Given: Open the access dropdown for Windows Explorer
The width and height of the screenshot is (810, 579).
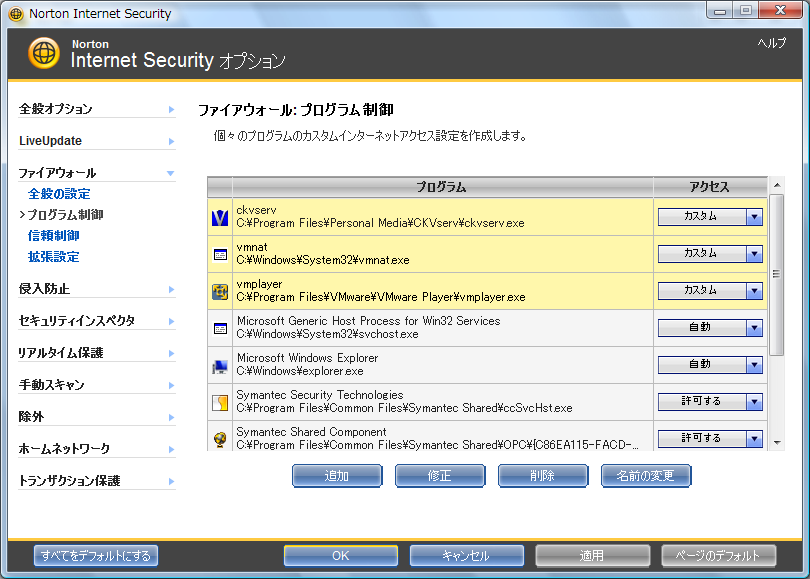Looking at the screenshot, I should pyautogui.click(x=754, y=365).
